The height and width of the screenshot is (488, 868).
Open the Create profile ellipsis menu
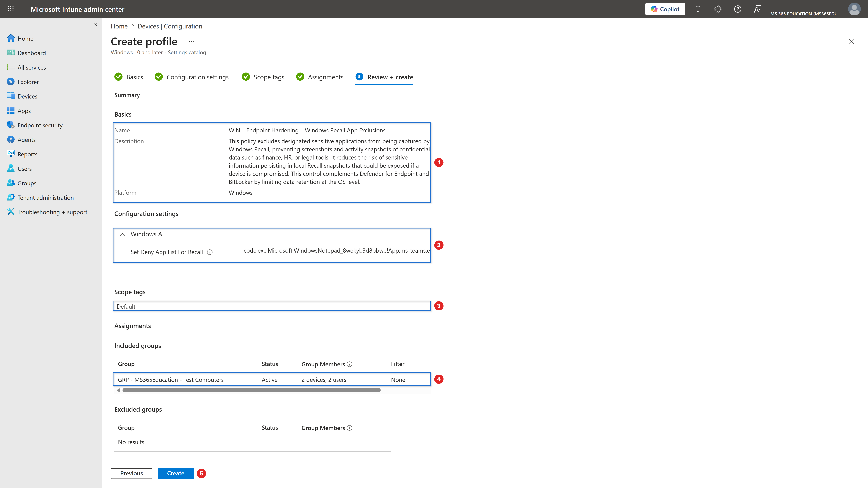click(192, 41)
